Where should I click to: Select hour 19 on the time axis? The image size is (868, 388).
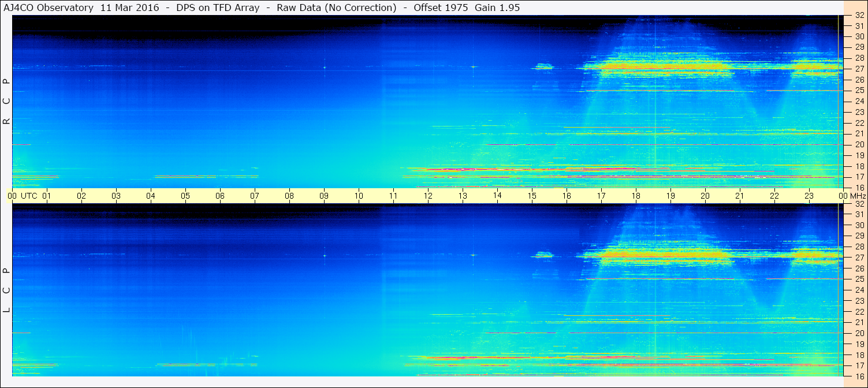point(670,196)
